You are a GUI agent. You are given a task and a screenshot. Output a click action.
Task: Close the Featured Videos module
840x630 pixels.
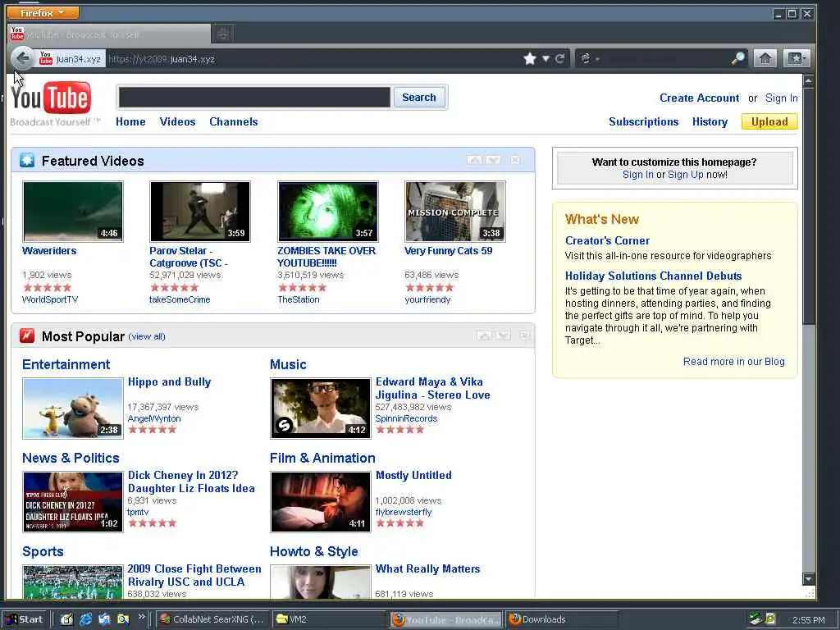point(515,160)
